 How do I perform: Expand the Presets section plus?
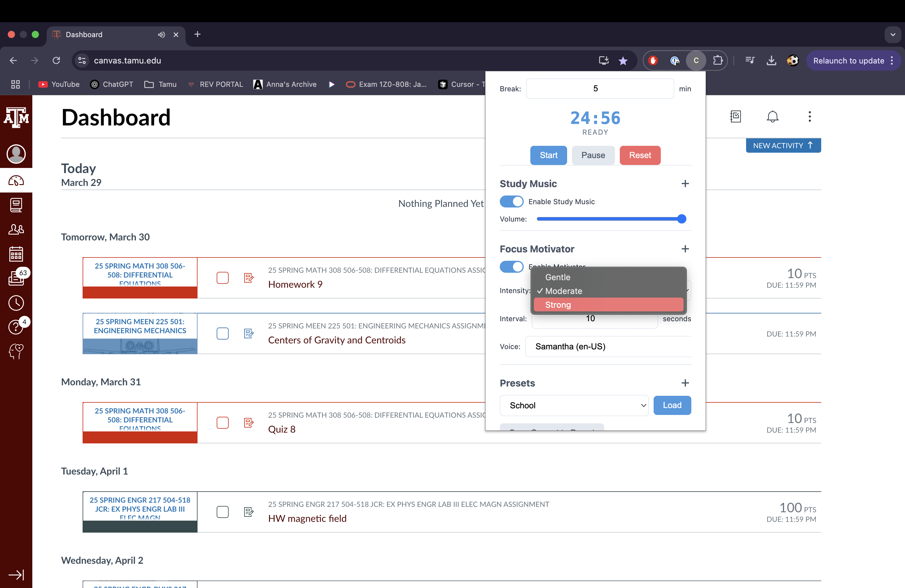pos(685,383)
